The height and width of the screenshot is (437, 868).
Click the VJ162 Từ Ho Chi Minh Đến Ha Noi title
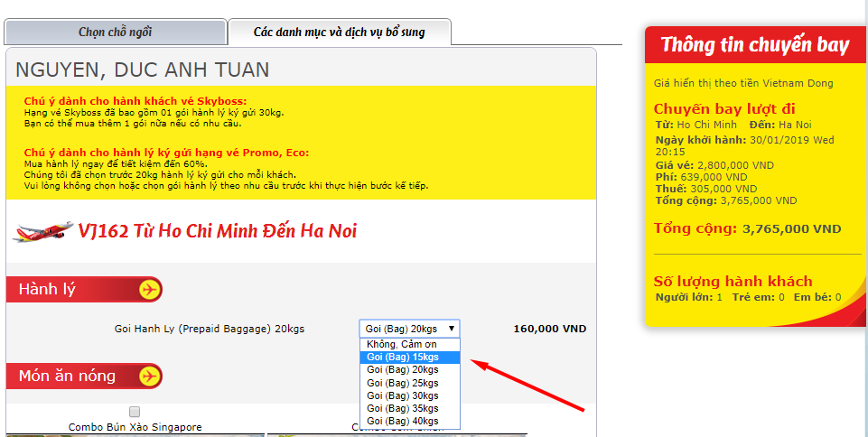point(218,230)
